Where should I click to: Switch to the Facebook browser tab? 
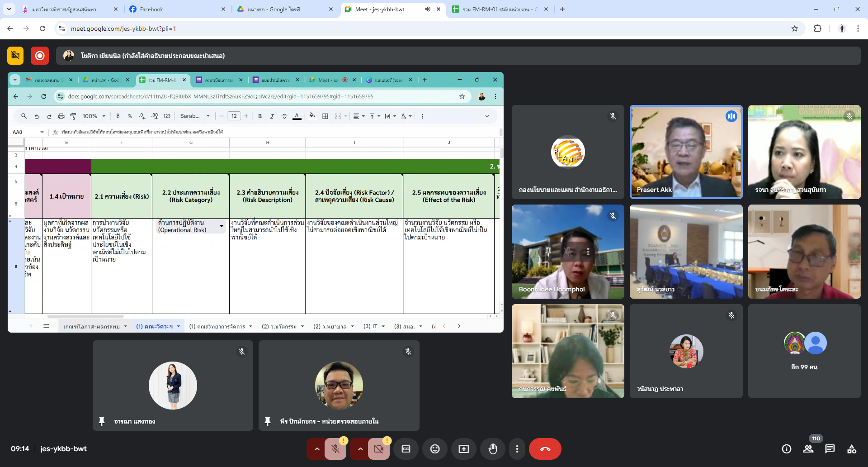click(176, 9)
